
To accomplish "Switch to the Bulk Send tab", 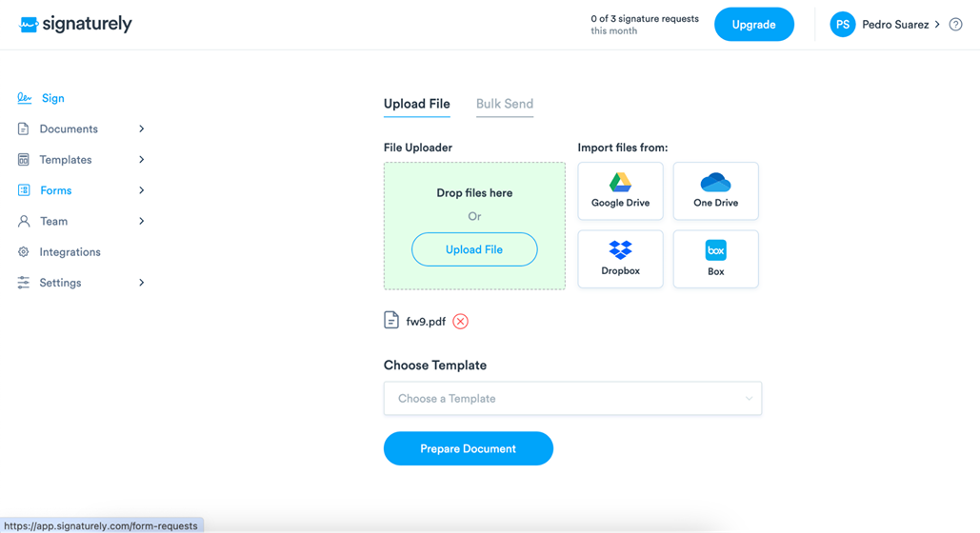I will click(x=504, y=104).
